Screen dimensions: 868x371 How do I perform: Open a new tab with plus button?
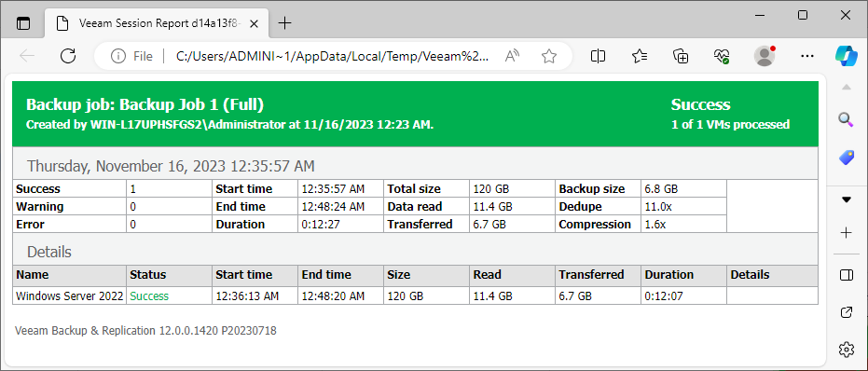(x=284, y=23)
